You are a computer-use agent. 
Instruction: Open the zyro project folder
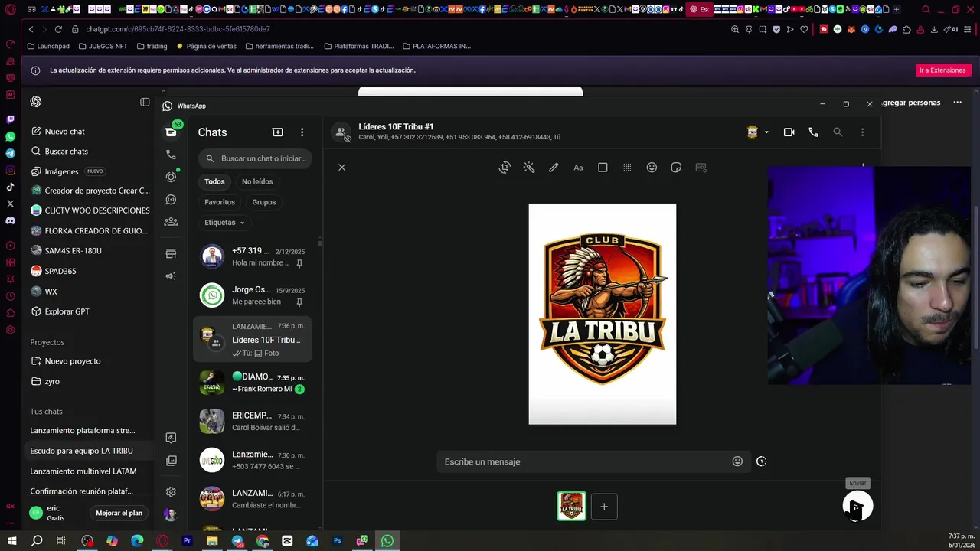click(51, 381)
